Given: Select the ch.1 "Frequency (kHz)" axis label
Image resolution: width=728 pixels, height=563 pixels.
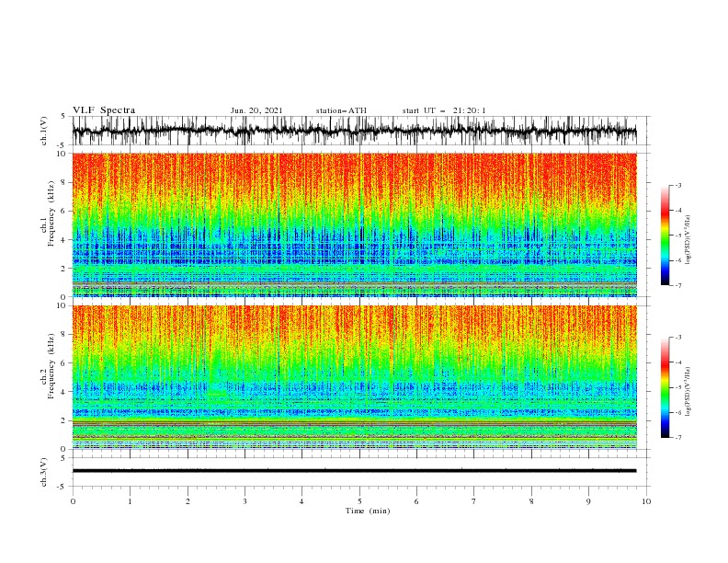Looking at the screenshot, I should [x=51, y=213].
